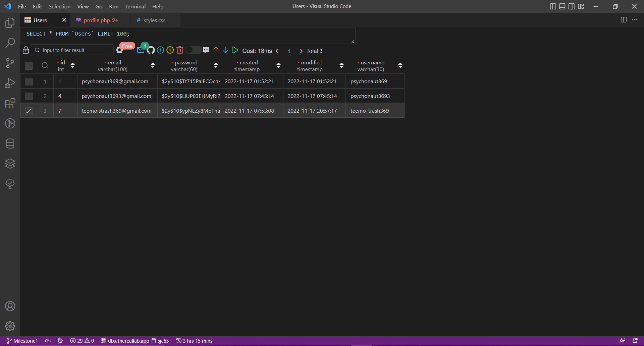Close the Users tab
The height and width of the screenshot is (346, 644).
pos(64,20)
